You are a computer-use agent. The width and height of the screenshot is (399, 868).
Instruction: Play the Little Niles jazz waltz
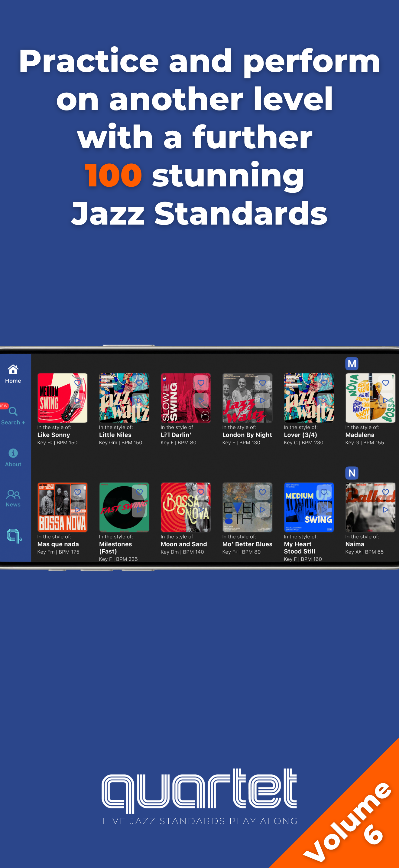[139, 401]
